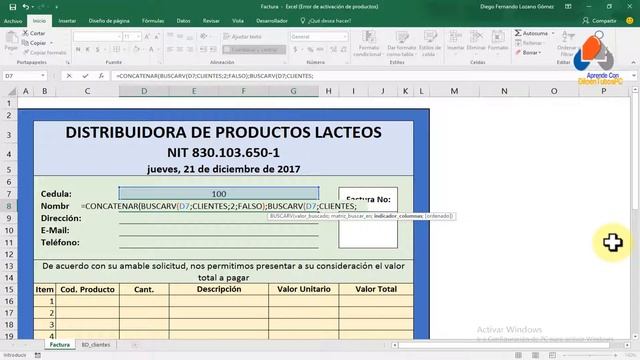
Task: Open Quick Access Toolbar customize dropdown
Action: pos(56,7)
